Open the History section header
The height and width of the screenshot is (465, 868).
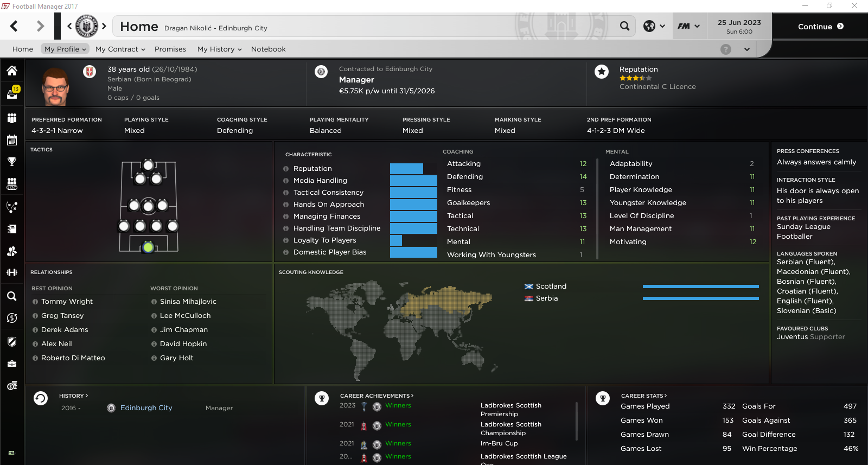pos(73,396)
